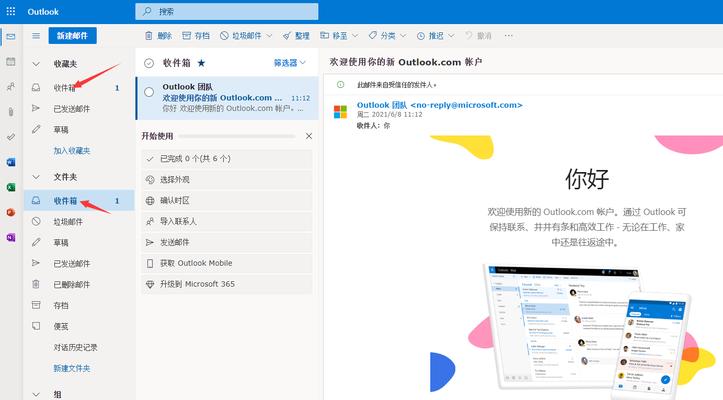Open 草稿 under 收藏夹 favorites
Viewport: 723px width, 400px height.
click(79, 130)
